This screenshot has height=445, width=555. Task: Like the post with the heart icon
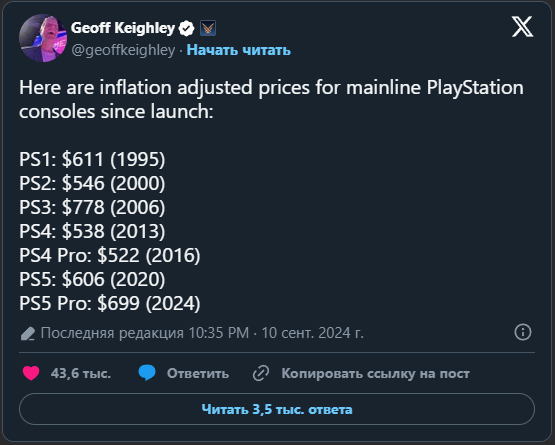[31, 373]
